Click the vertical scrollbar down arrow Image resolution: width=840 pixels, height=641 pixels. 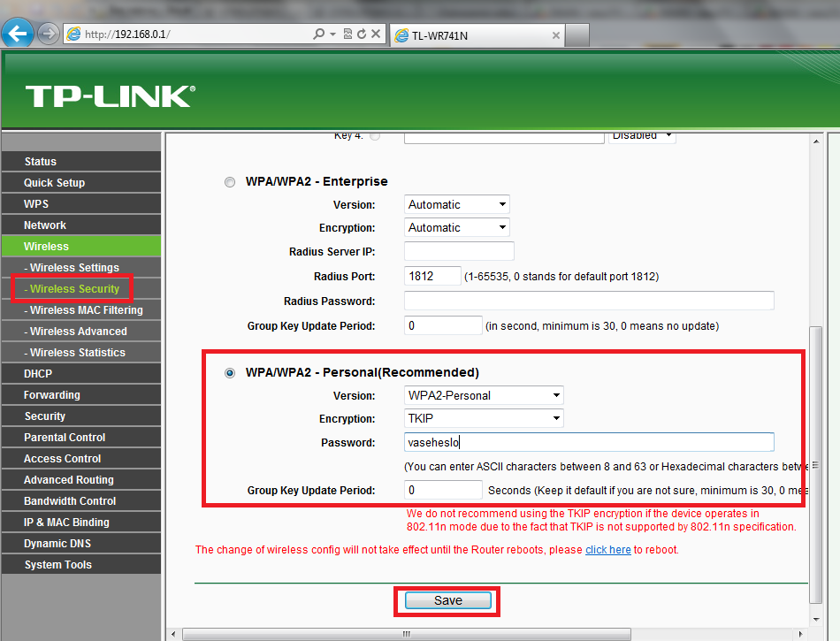816,619
